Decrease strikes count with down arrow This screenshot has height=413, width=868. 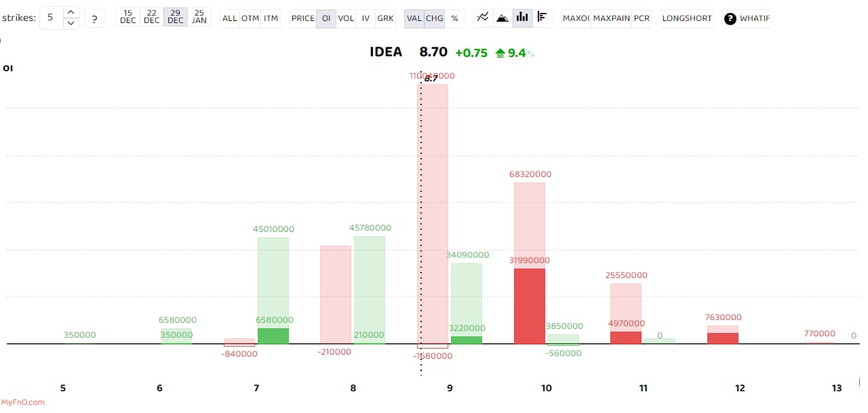(71, 23)
